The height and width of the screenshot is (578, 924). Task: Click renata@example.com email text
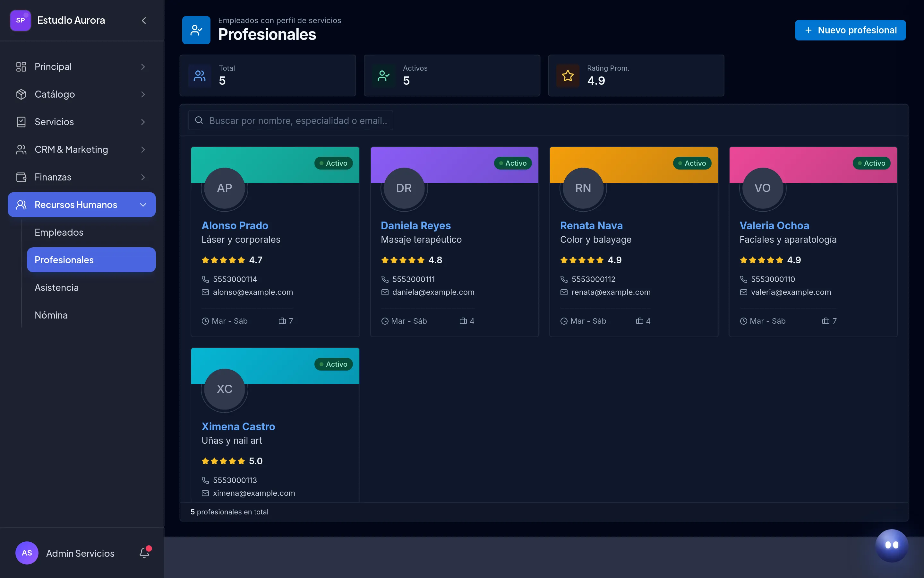click(x=611, y=293)
